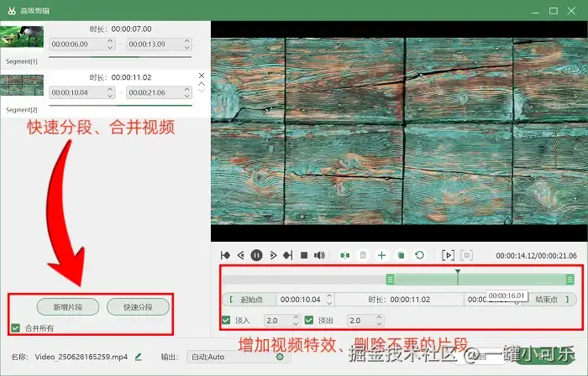Click the 00:00:14.12/00:00:21.06 time readout
The height and width of the screenshot is (376, 588).
[x=536, y=256]
